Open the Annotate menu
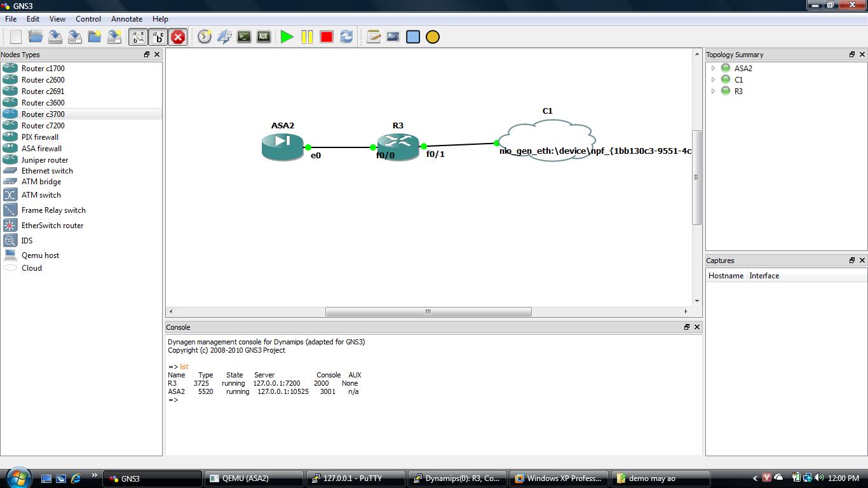Viewport: 868px width, 488px height. [x=126, y=19]
